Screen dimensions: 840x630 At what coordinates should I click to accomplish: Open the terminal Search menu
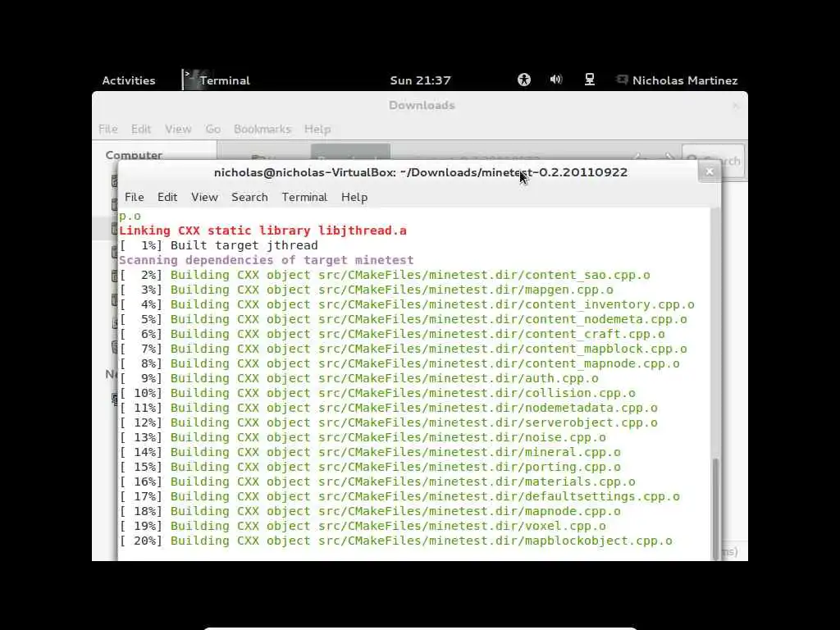click(249, 197)
